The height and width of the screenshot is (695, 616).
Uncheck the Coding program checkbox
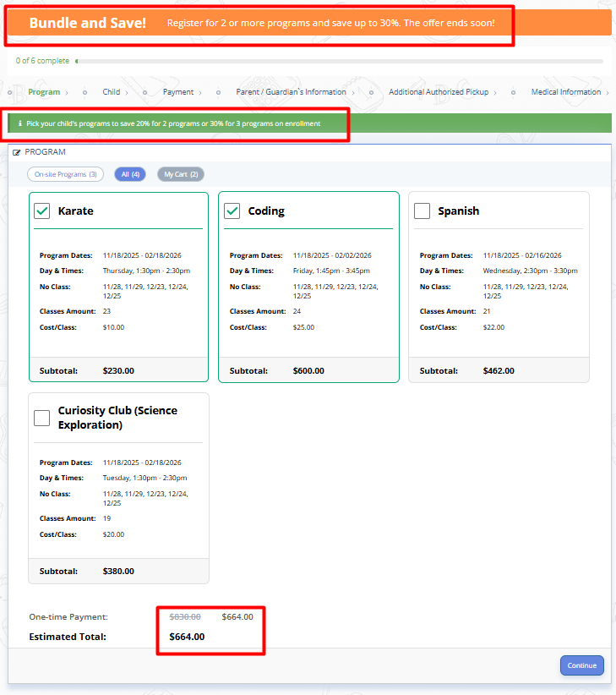[x=232, y=211]
